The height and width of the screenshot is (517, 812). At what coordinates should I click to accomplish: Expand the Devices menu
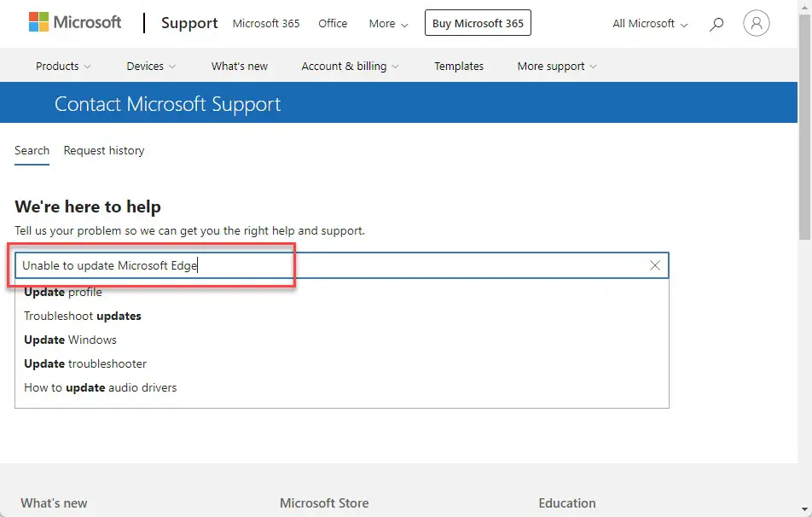point(151,67)
